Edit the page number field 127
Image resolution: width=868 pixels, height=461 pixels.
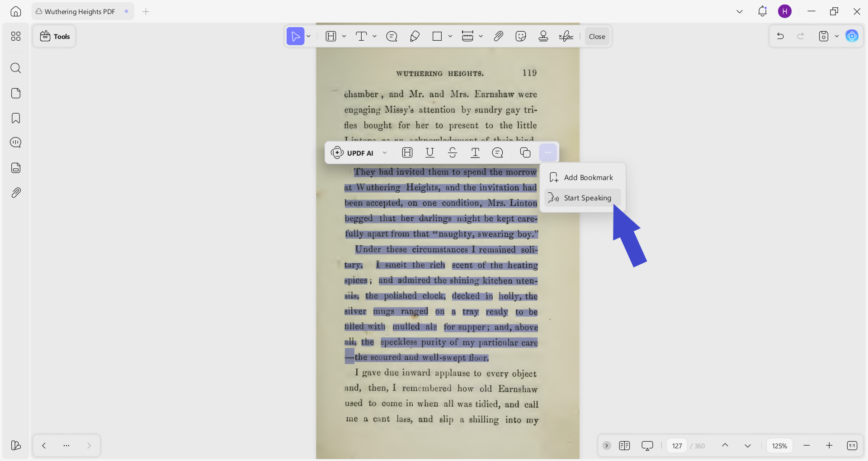click(677, 446)
